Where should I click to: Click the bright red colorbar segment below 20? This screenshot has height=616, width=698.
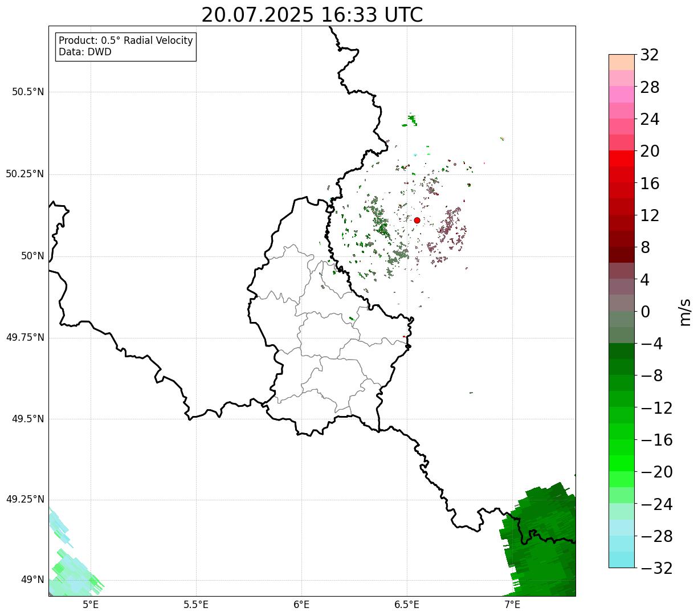click(622, 158)
